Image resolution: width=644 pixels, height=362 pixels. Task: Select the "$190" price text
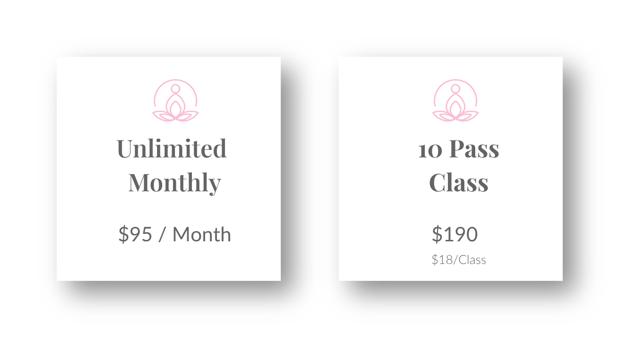click(455, 234)
